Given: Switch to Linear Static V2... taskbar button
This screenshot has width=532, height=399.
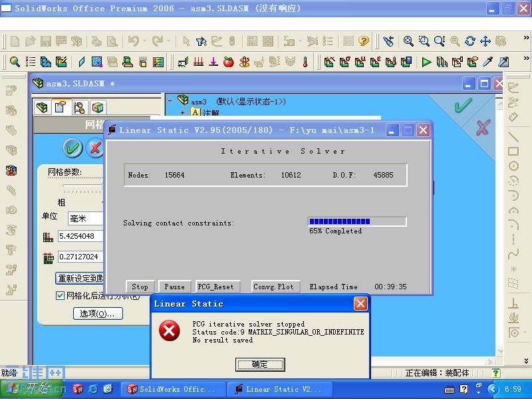Looking at the screenshot, I should click(279, 389).
